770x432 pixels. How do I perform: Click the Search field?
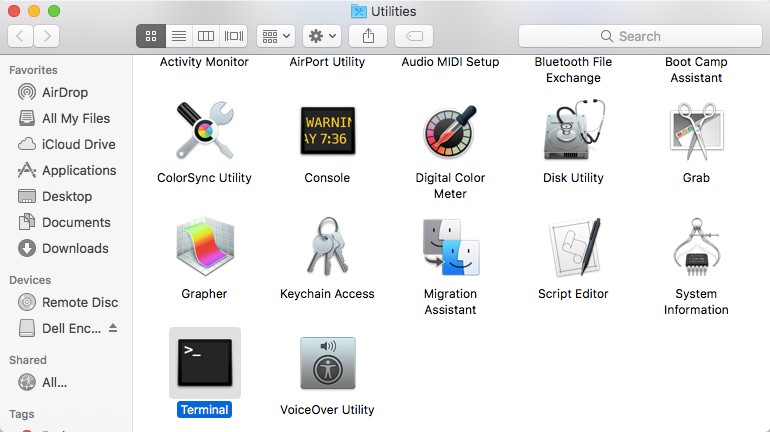click(640, 36)
